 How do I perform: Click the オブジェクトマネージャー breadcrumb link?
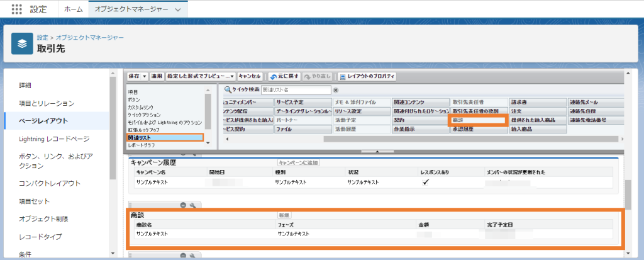click(x=90, y=37)
